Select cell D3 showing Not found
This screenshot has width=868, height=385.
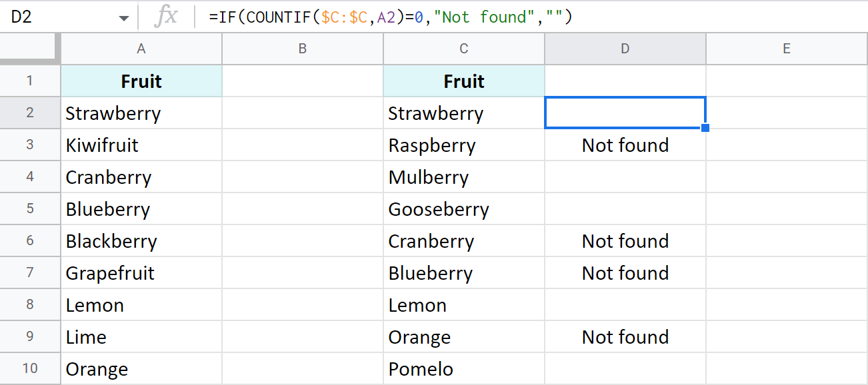[x=625, y=145]
